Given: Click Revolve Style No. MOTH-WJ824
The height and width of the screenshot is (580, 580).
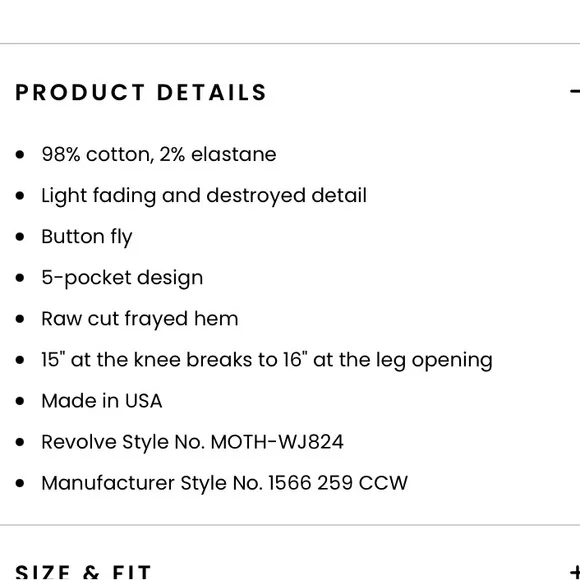Looking at the screenshot, I should coord(192,442).
